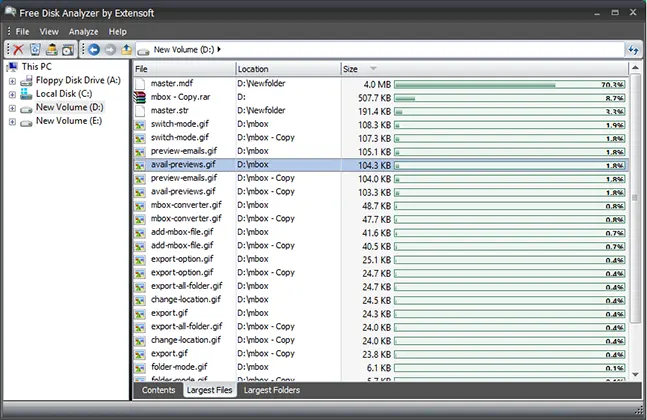Screen dimensions: 647x420
Task: Click the Size column sort arrow
Action: coord(373,68)
